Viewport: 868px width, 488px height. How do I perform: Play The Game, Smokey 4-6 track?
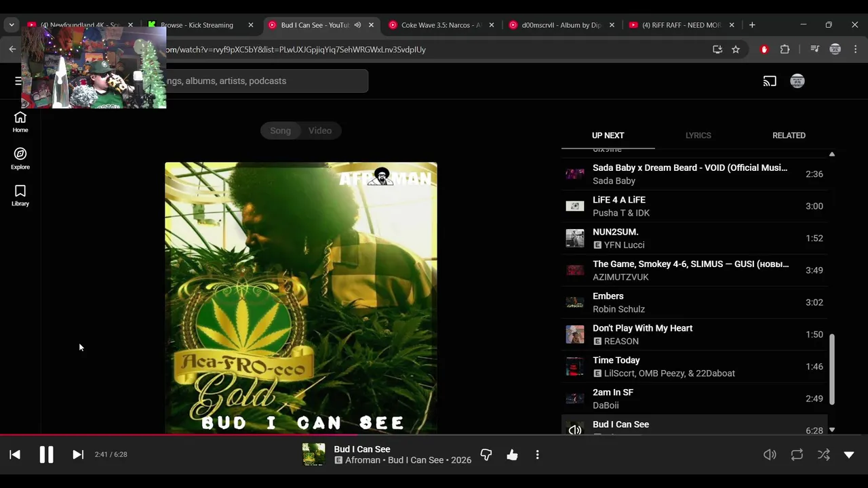tap(694, 270)
